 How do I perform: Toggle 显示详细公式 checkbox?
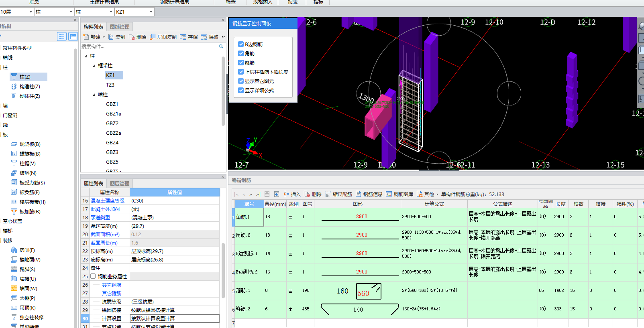pos(241,90)
